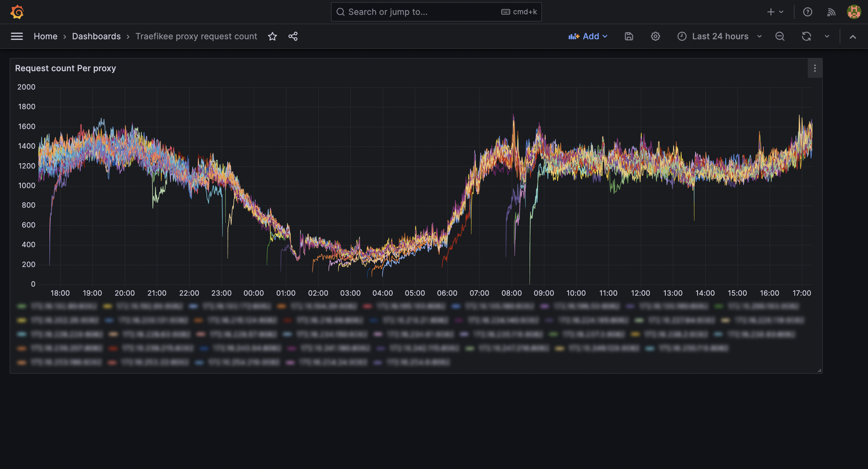Zoom out the time range
This screenshot has width=868, height=469.
click(780, 36)
